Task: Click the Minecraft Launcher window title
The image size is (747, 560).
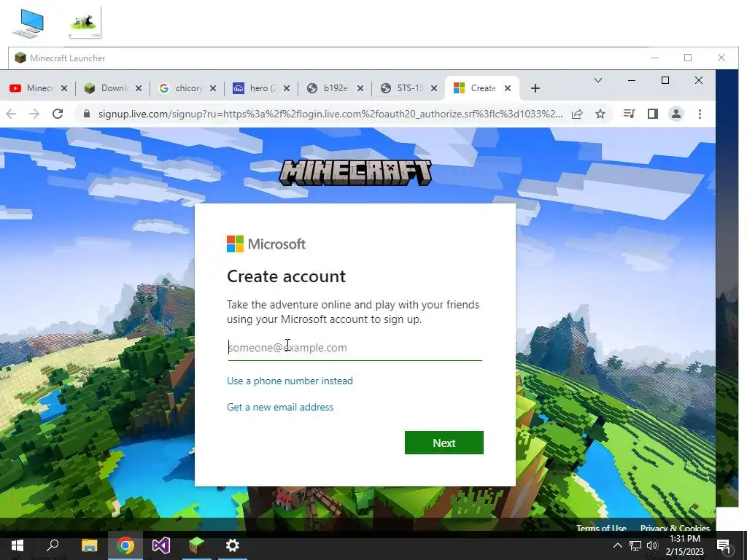Action: tap(68, 58)
